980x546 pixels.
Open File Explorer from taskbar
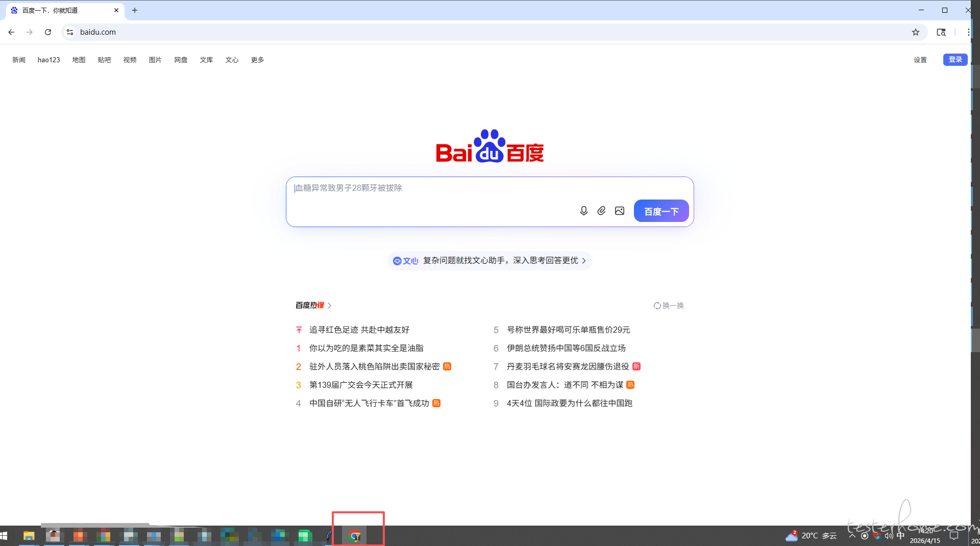(29, 536)
